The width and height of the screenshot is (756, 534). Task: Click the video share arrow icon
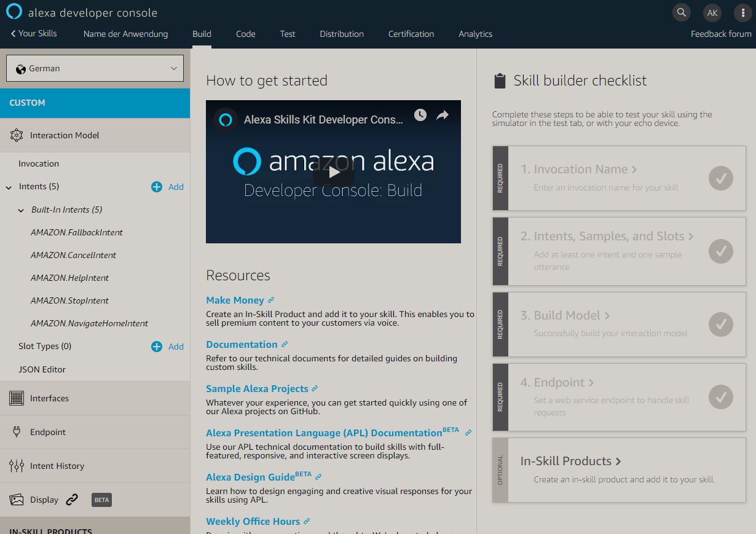(x=443, y=115)
